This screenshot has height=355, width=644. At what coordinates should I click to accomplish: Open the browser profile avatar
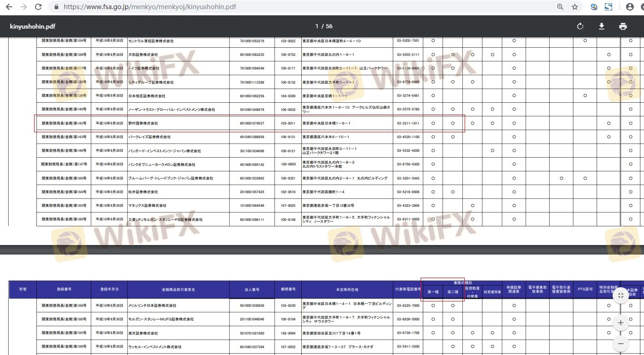[630, 7]
